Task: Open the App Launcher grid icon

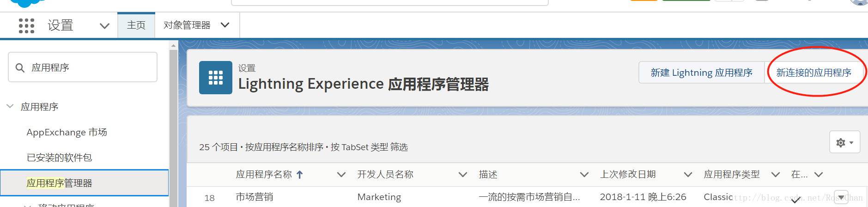Action: click(26, 26)
